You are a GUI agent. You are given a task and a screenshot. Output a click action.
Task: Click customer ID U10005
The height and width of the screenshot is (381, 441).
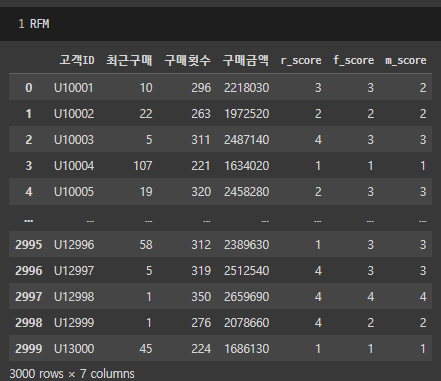(x=74, y=192)
